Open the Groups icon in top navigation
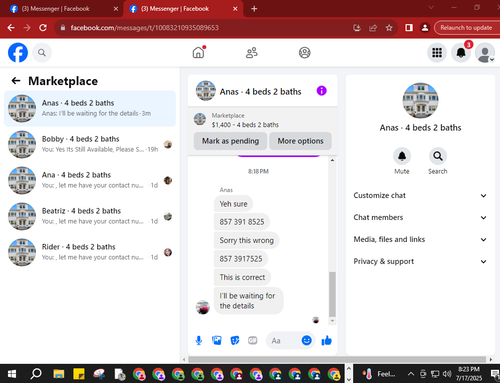Screen dimensions: 500x383 tap(304, 53)
